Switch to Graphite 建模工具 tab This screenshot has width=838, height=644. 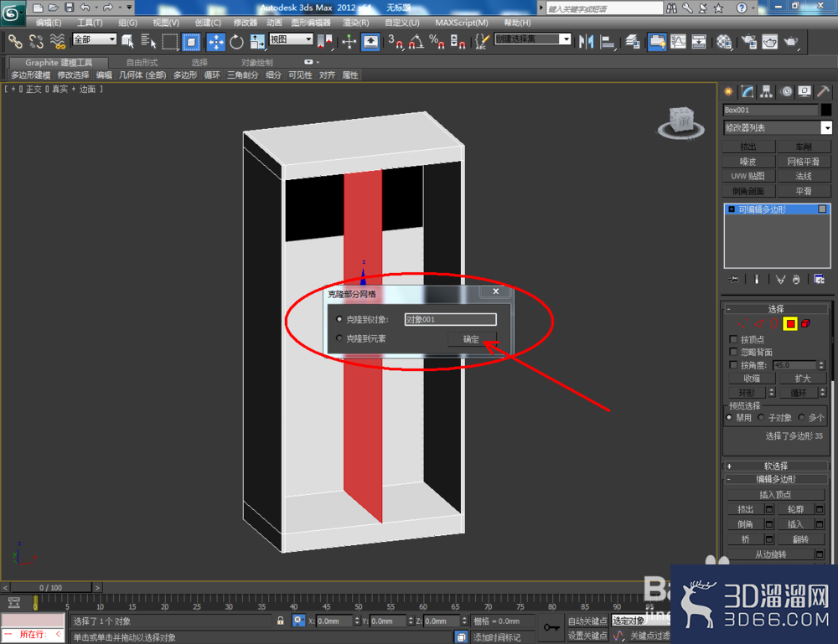click(x=59, y=63)
